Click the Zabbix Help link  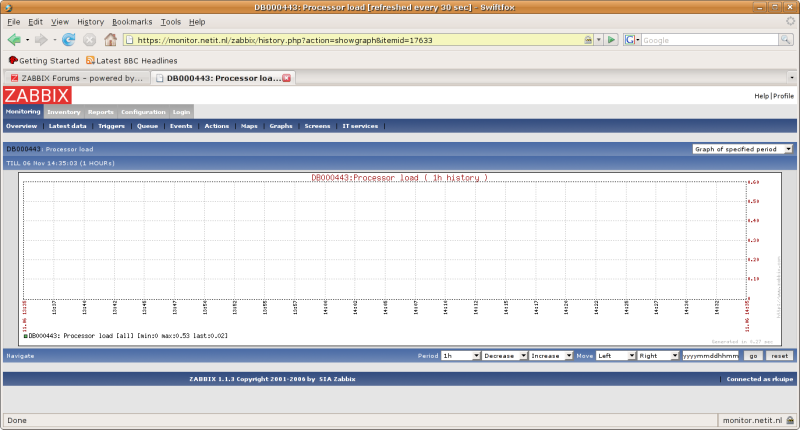(761, 96)
